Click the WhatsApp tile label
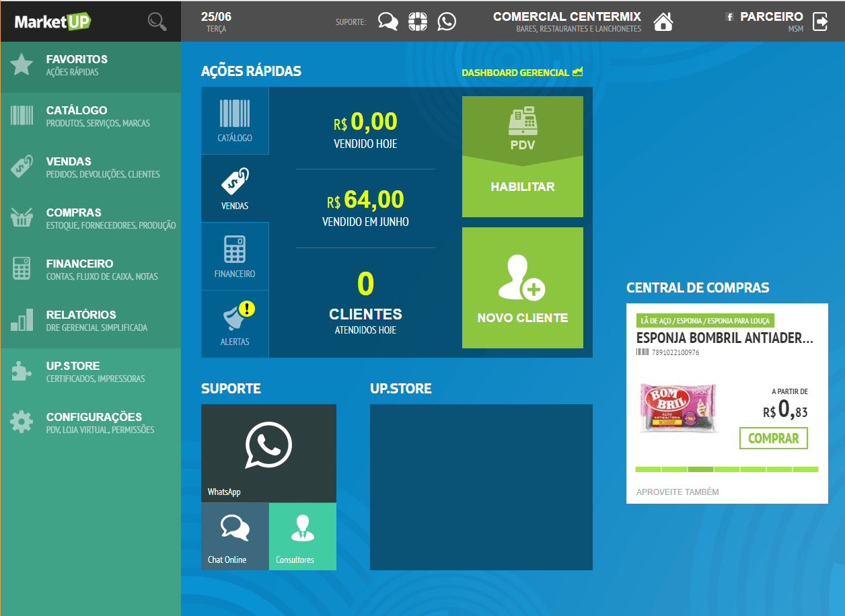The image size is (845, 616). tap(224, 492)
